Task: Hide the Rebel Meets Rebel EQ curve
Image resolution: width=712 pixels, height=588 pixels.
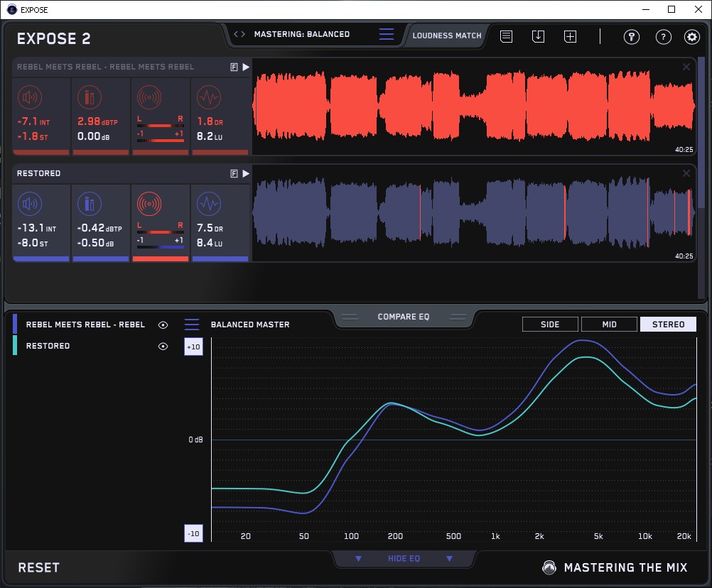Action: (163, 325)
